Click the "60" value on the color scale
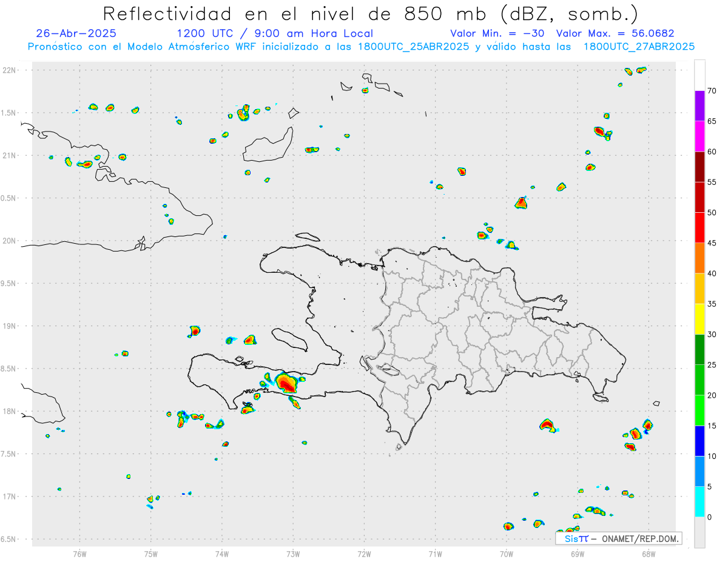The width and height of the screenshot is (728, 562). (x=712, y=152)
